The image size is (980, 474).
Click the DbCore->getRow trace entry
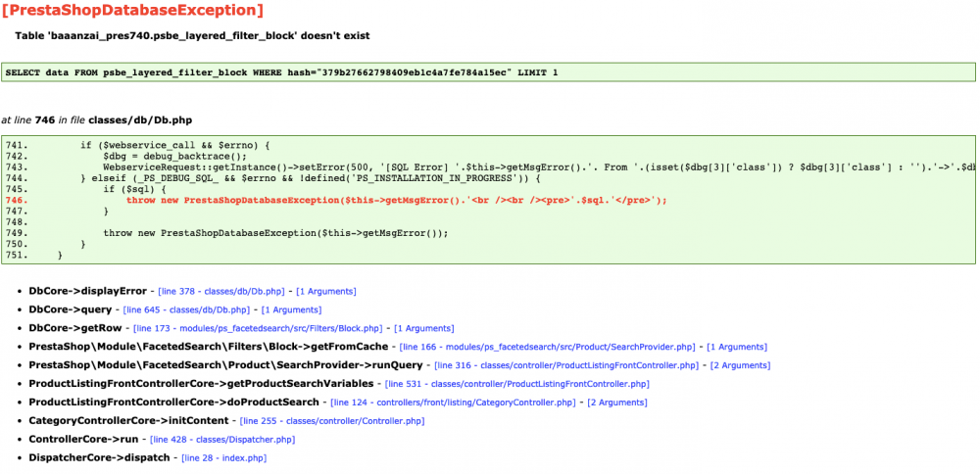[75, 328]
